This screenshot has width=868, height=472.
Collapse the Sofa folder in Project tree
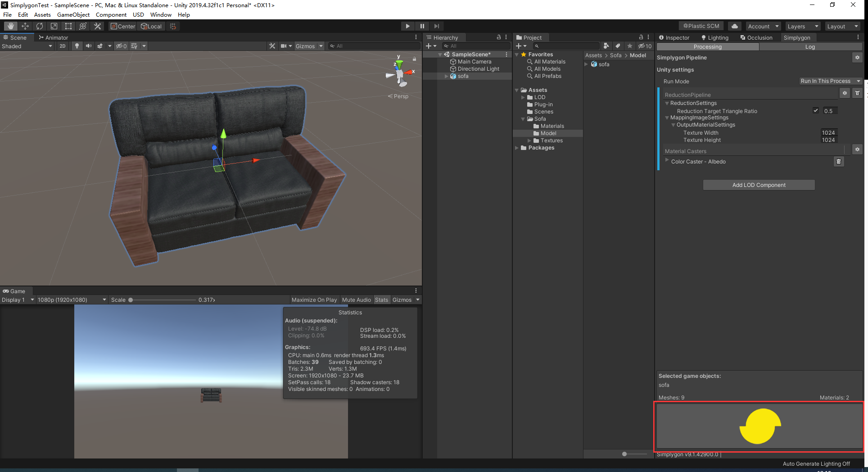[x=523, y=119]
